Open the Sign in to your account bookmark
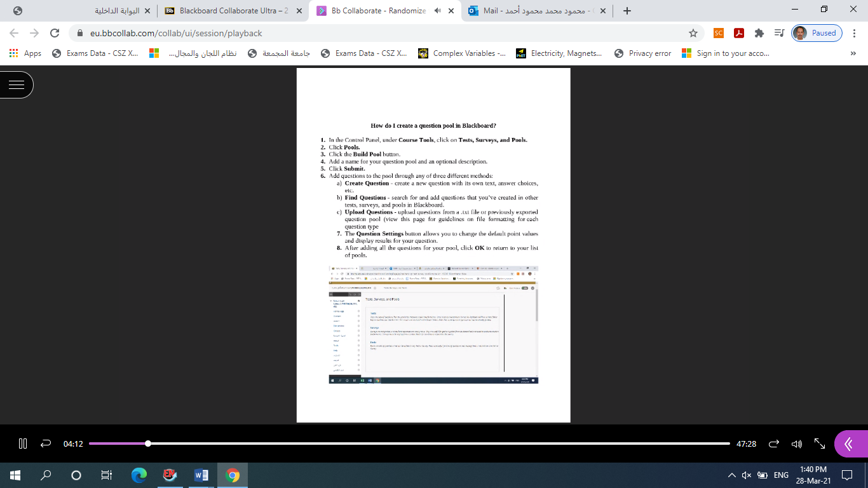 [x=726, y=53]
